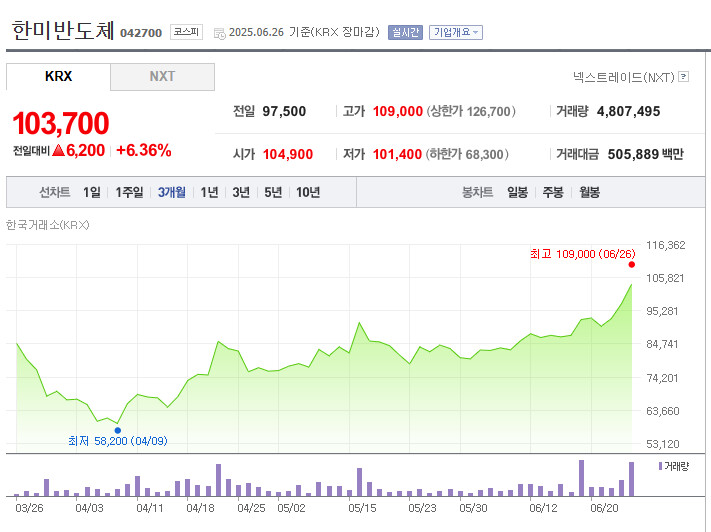Click the 04/25 date axis label
Image resolution: width=711 pixels, height=532 pixels.
click(x=252, y=508)
